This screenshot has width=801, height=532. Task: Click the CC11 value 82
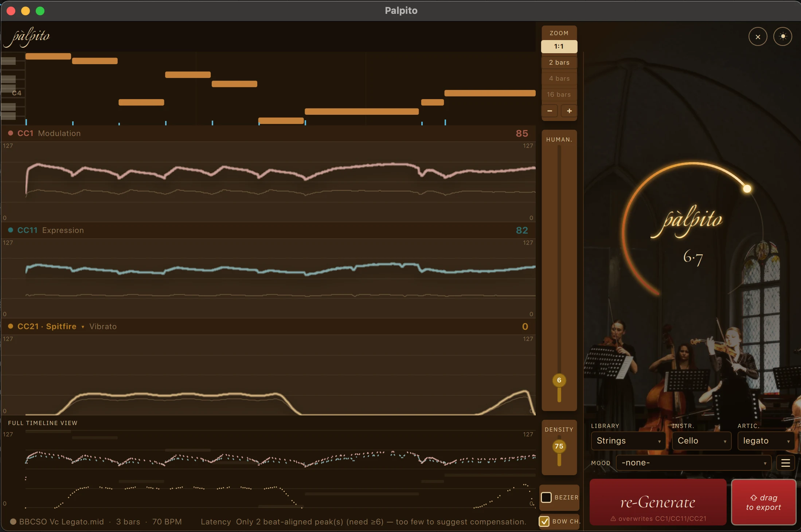[x=522, y=230]
